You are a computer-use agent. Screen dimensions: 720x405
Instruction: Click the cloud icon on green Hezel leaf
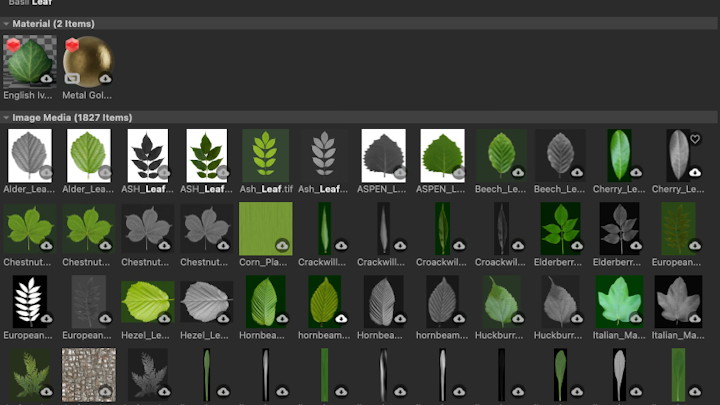coord(164,318)
